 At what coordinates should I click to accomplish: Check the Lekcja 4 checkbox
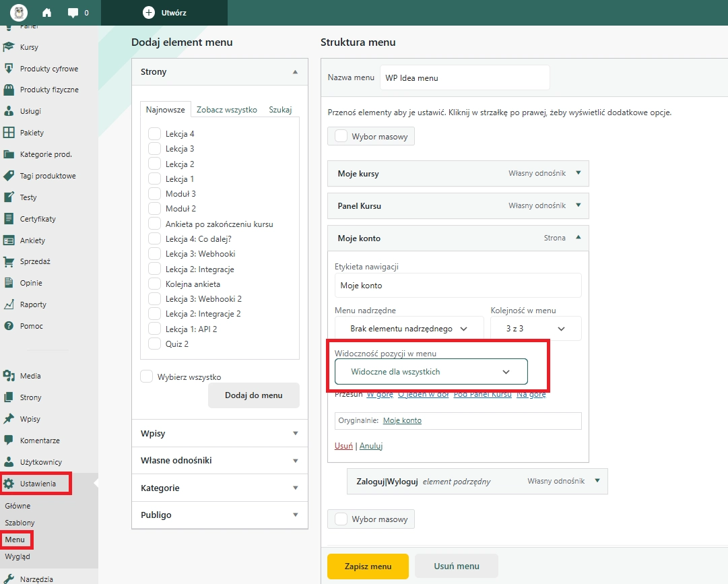coord(154,133)
